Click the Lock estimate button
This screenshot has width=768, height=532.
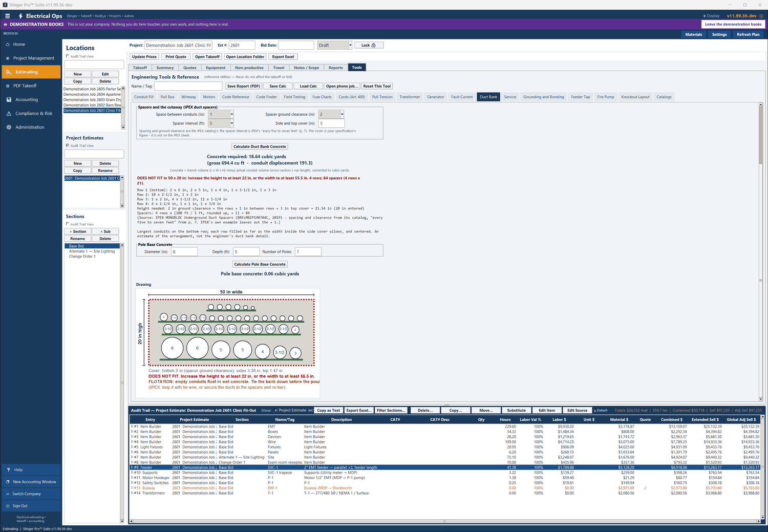(369, 45)
